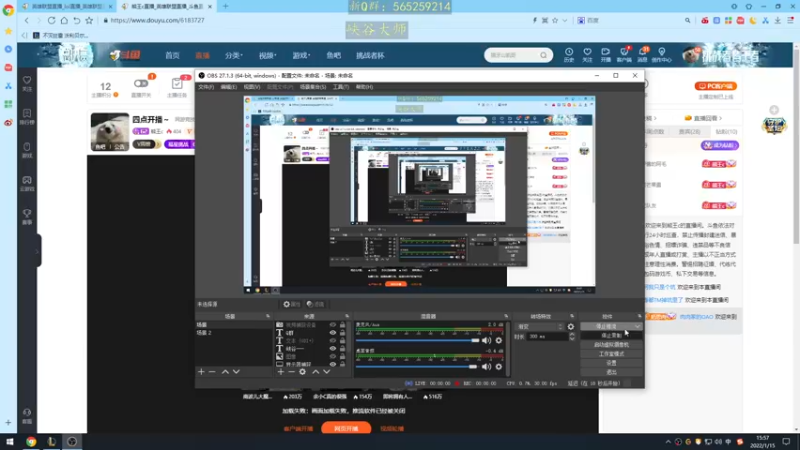Add a new source with plus icon
Screen dimensions: 800x450
(x=281, y=371)
